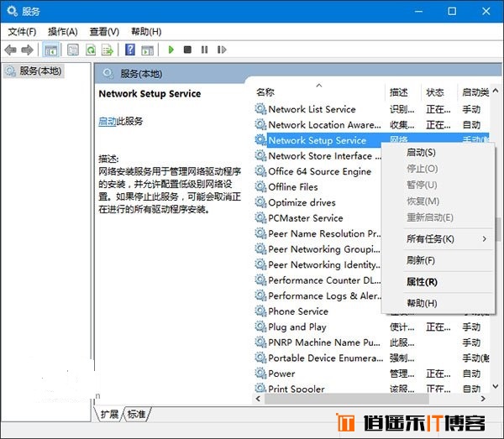Select the Portable Device Enumerator row

[372, 358]
